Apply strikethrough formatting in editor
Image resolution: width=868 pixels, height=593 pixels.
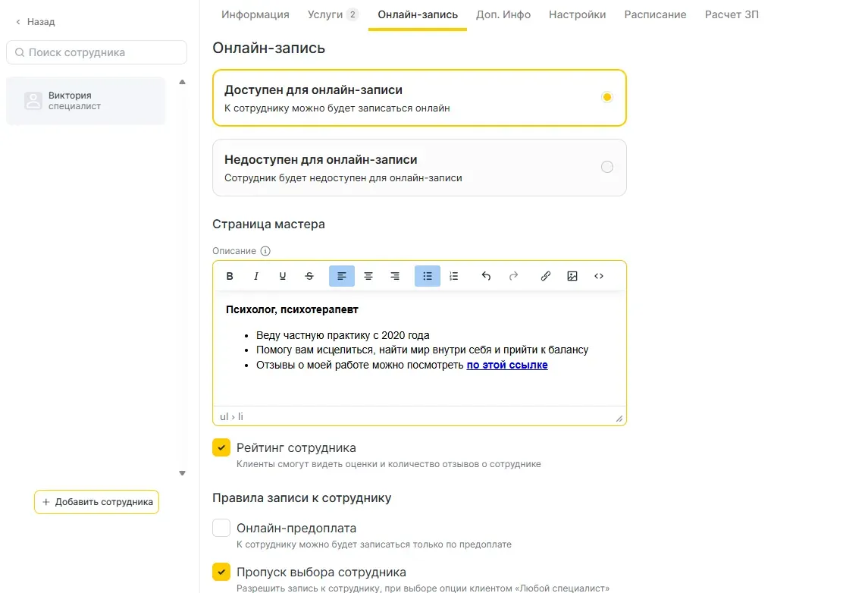coord(309,276)
